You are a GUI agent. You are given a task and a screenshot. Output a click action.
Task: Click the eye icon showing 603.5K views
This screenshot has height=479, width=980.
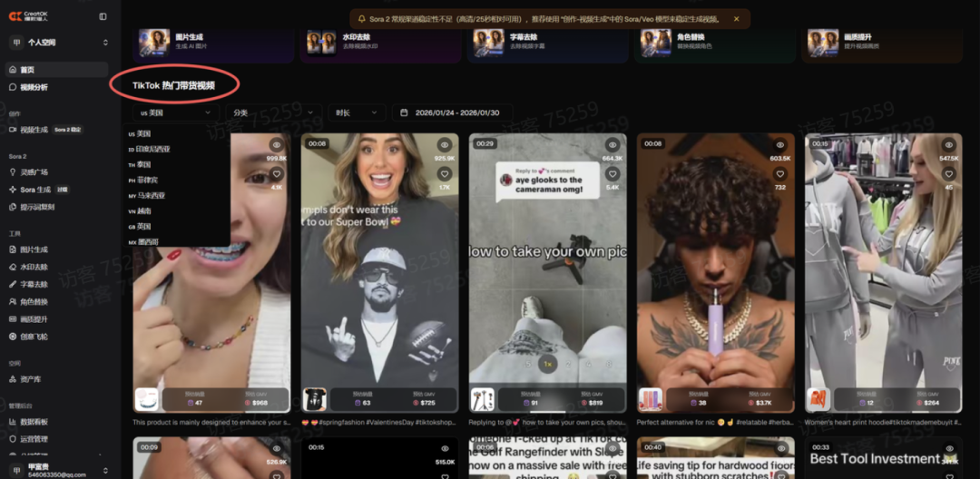click(x=780, y=145)
